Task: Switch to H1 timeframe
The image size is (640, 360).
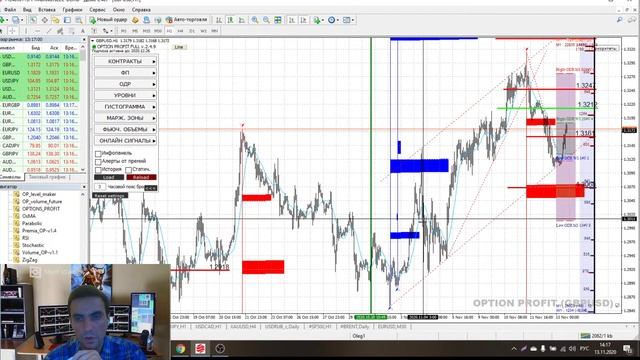Action: click(x=169, y=31)
